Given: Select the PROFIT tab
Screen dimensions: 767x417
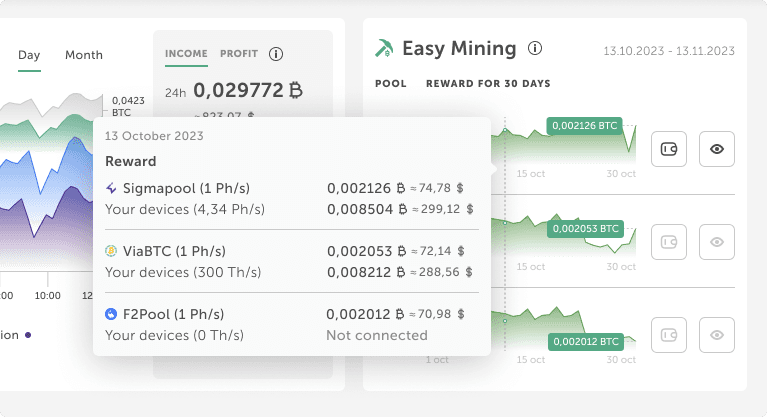Looking at the screenshot, I should pyautogui.click(x=239, y=54).
